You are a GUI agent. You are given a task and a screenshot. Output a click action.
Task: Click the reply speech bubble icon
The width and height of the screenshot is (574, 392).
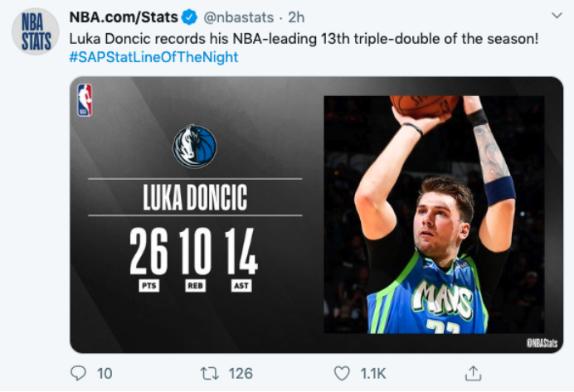[78, 374]
